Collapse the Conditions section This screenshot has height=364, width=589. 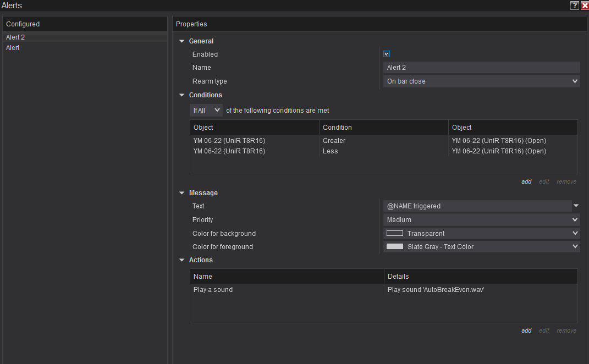click(182, 95)
